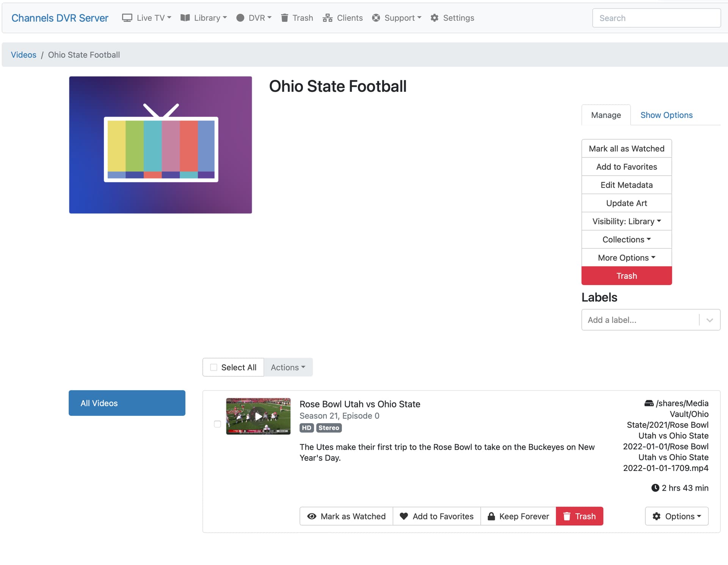Click trash icon on episode Trash button
The width and height of the screenshot is (728, 565).
coord(567,516)
